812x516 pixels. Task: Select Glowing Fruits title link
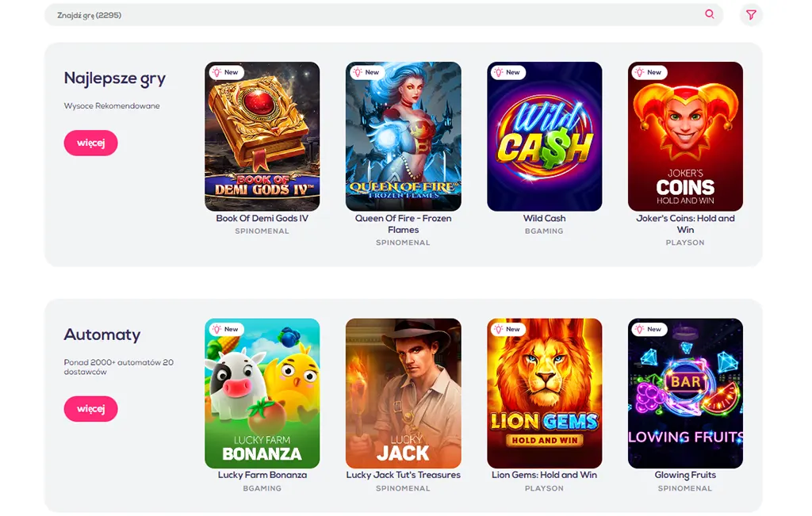point(685,475)
